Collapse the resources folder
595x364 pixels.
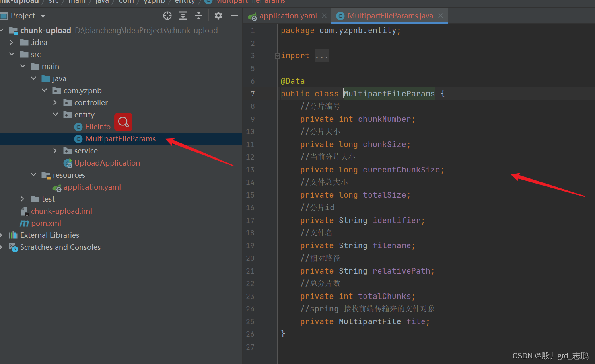pyautogui.click(x=33, y=175)
